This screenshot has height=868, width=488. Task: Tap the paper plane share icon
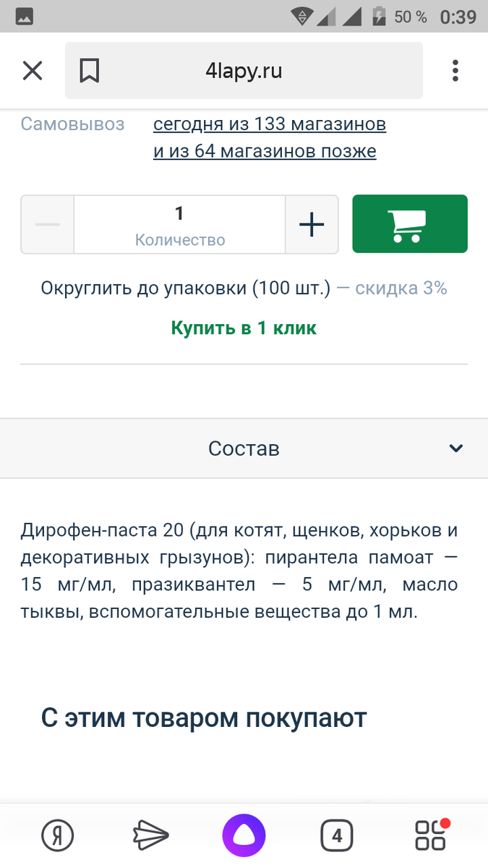(151, 837)
